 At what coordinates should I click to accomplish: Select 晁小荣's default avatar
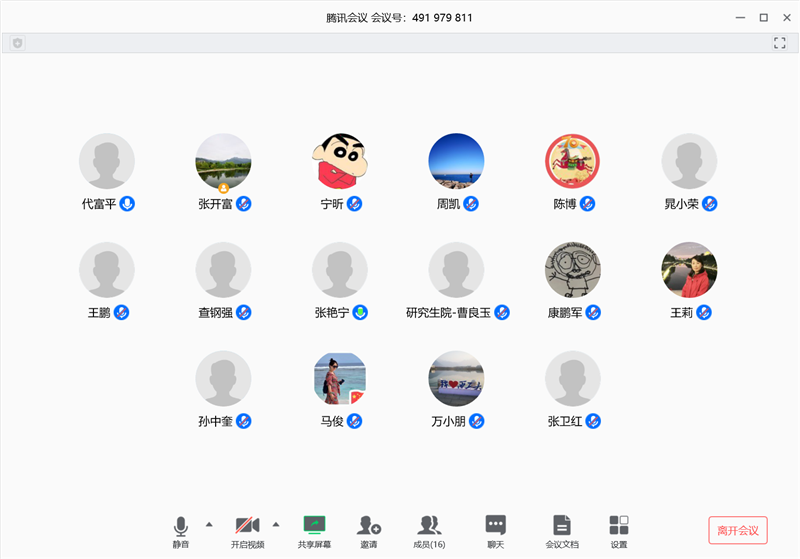[x=689, y=161]
